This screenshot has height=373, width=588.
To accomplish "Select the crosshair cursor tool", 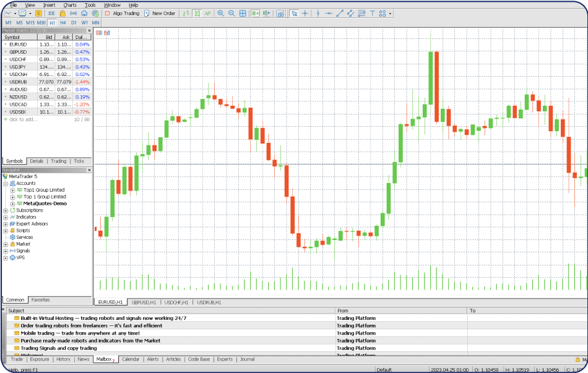I will click(x=305, y=13).
